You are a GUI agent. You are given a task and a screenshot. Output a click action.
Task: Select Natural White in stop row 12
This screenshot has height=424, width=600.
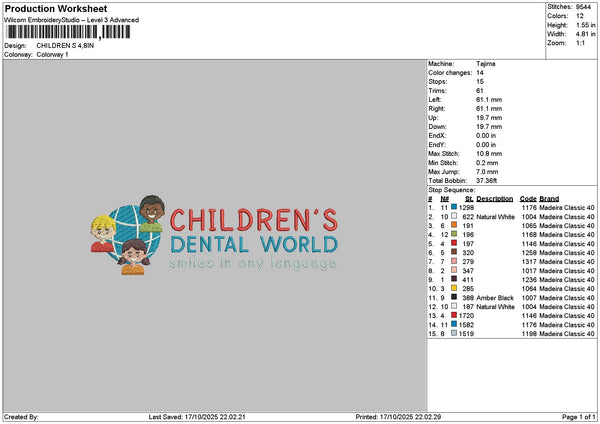pyautogui.click(x=495, y=307)
